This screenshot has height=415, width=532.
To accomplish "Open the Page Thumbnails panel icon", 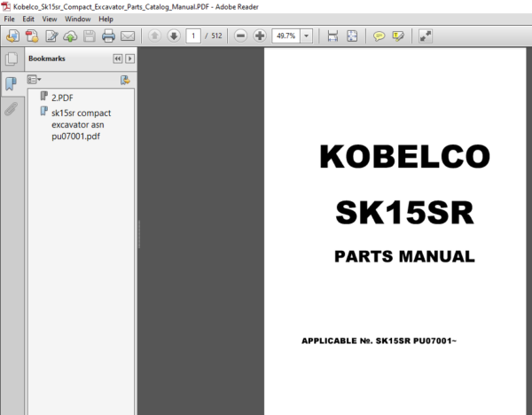I will [x=12, y=59].
